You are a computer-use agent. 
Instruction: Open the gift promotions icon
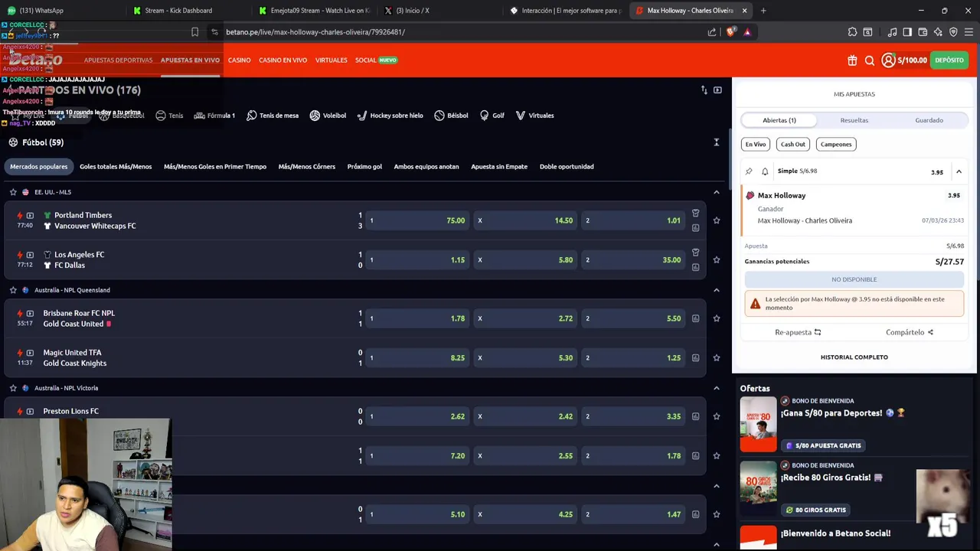click(x=852, y=60)
